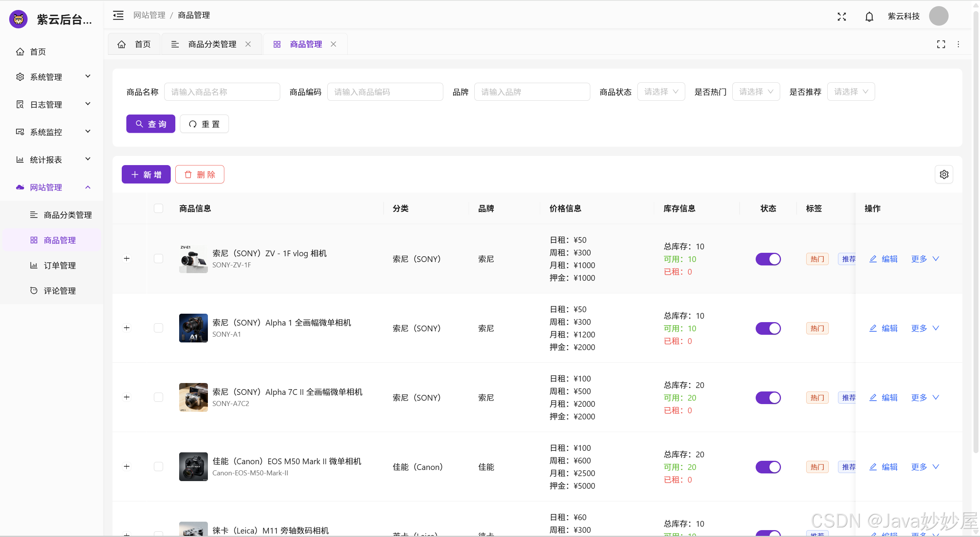Image resolution: width=980 pixels, height=537 pixels.
Task: Click the fullscreen expand icon in the top header
Action: (x=841, y=16)
